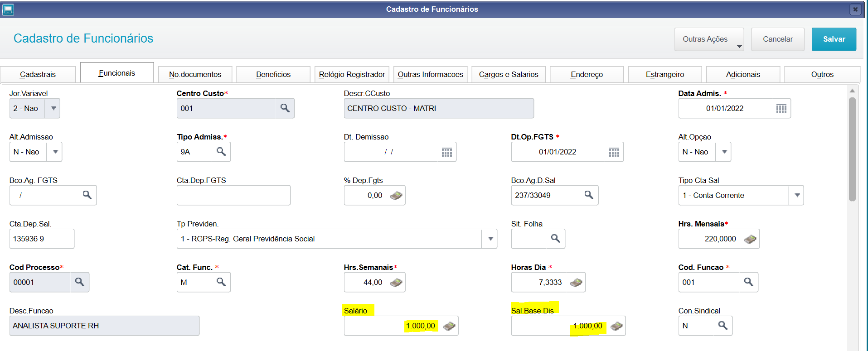Image resolution: width=868 pixels, height=351 pixels.
Task: Click the vertical scrollbar thumb
Action: click(852, 149)
